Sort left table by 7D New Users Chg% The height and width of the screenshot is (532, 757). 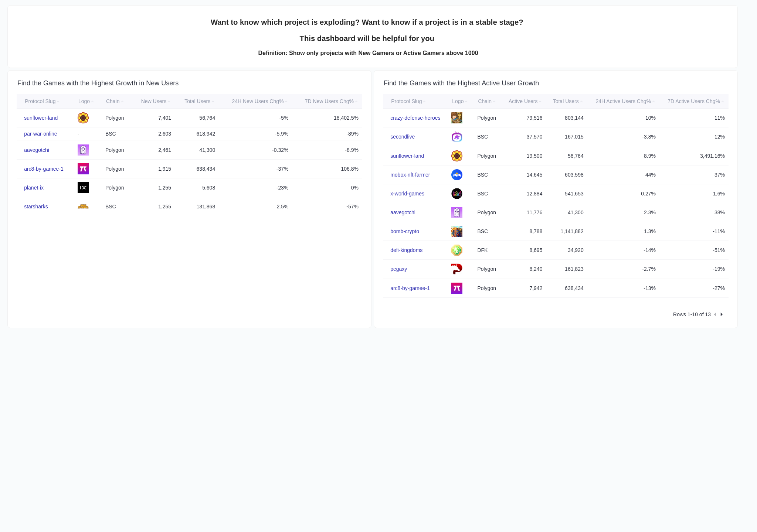[x=330, y=101]
